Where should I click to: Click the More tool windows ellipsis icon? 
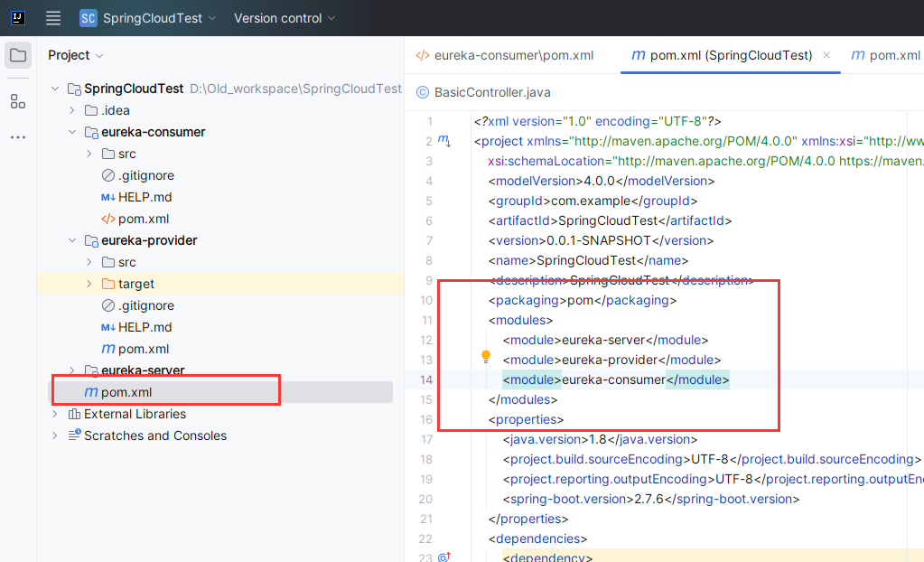pos(18,137)
